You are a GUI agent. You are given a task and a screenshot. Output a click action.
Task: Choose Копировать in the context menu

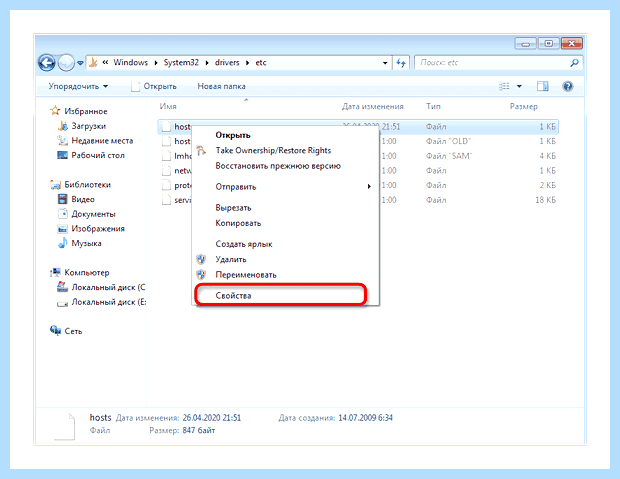(238, 223)
